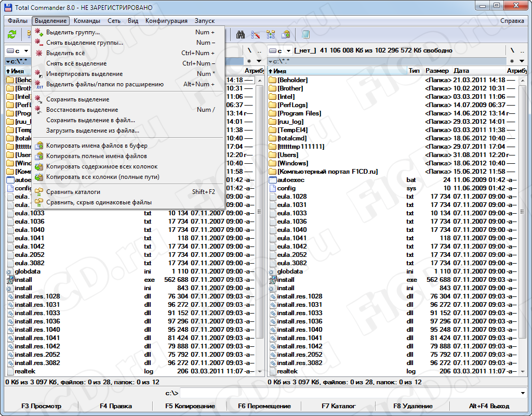Click the copy names to clipboard toolbar icon
The image size is (532, 416).
pos(286,34)
